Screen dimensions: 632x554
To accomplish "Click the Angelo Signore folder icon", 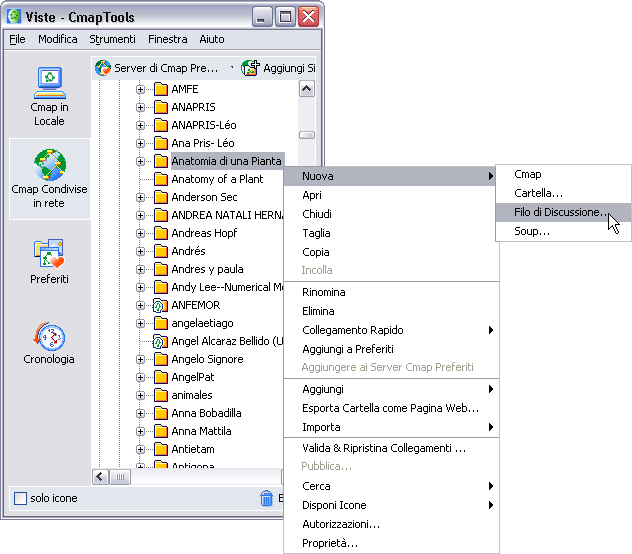I will pos(161,359).
